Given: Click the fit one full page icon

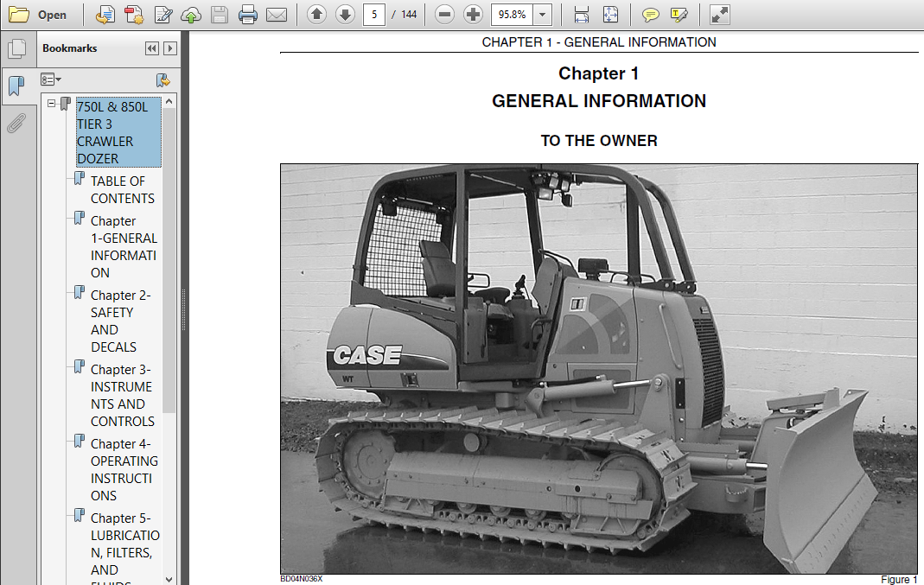Looking at the screenshot, I should 610,15.
